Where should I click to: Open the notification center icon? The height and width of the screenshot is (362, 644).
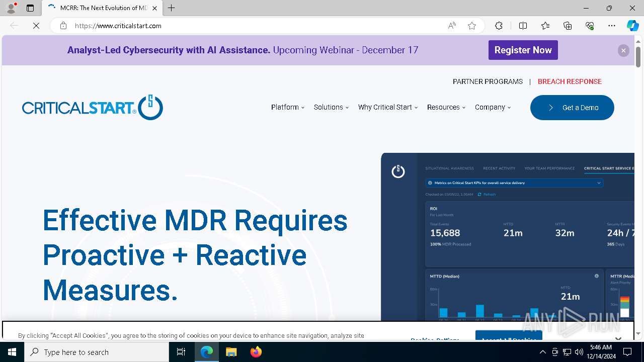627,352
